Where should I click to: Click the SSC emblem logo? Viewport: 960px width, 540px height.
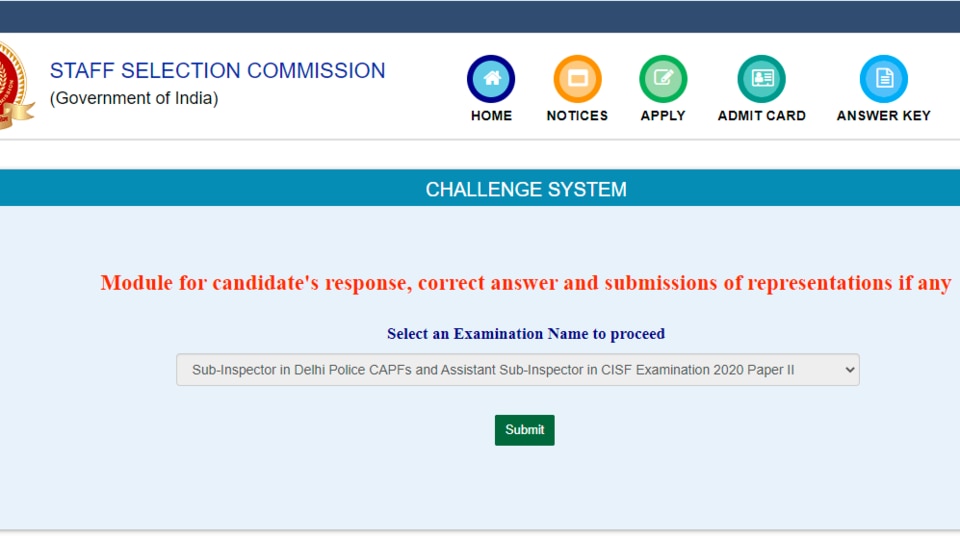coord(17,86)
